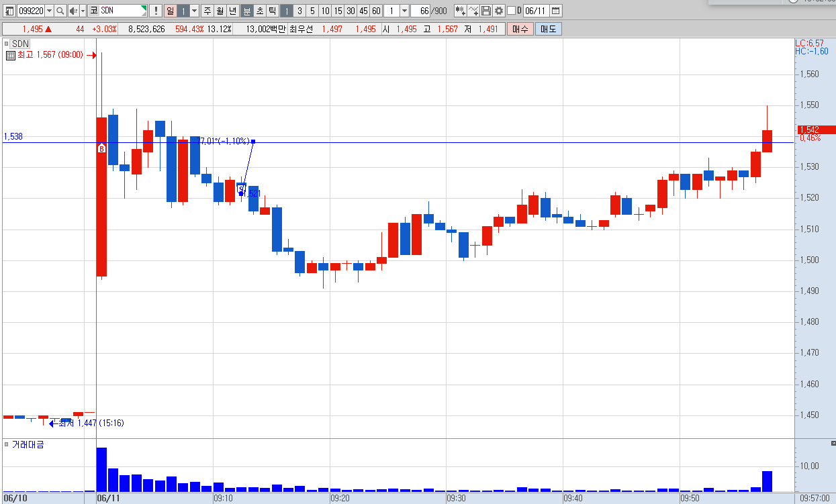The height and width of the screenshot is (504, 836).
Task: Click the add candle indicator icon
Action: (x=460, y=11)
